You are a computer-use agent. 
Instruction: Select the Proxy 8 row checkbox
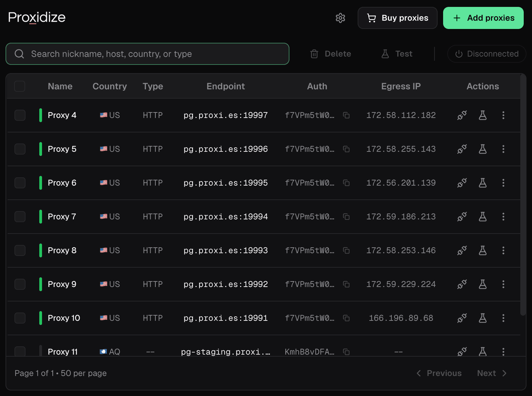[20, 250]
